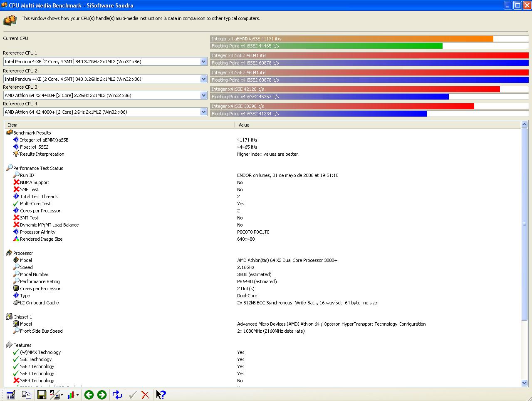The image size is (532, 401).
Task: Click the vertical scrollbar thumb of the list
Action: (x=524, y=224)
